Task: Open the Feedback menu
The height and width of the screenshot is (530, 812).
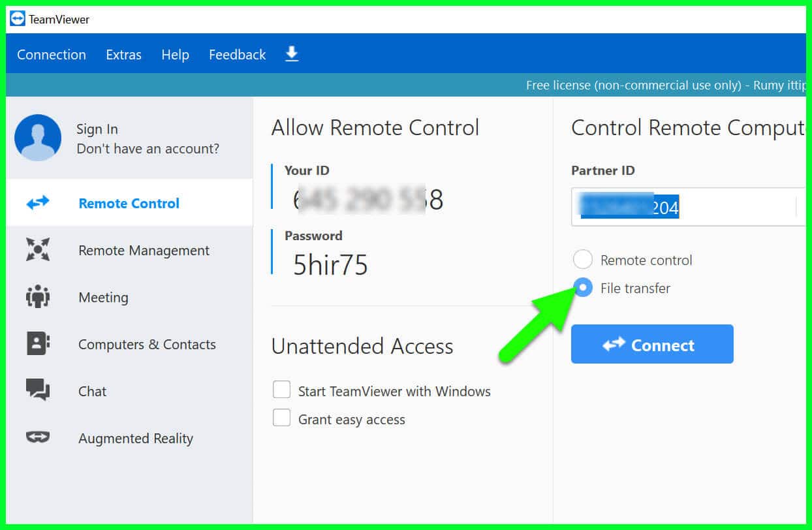Action: tap(237, 55)
